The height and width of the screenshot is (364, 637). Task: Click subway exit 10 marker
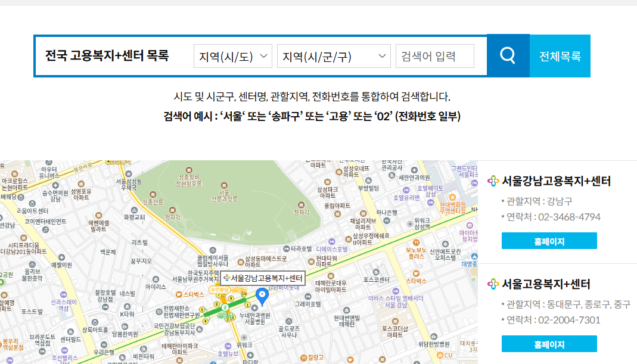(244, 293)
